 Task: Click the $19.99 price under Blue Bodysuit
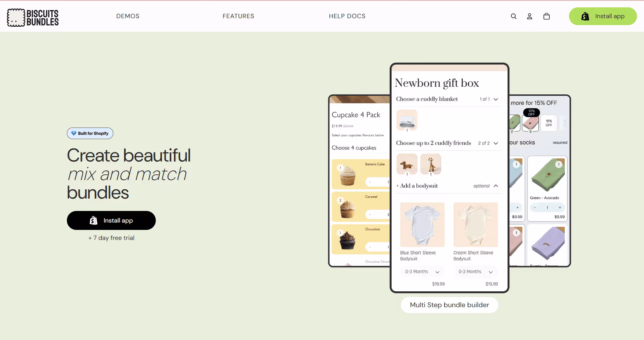(438, 284)
